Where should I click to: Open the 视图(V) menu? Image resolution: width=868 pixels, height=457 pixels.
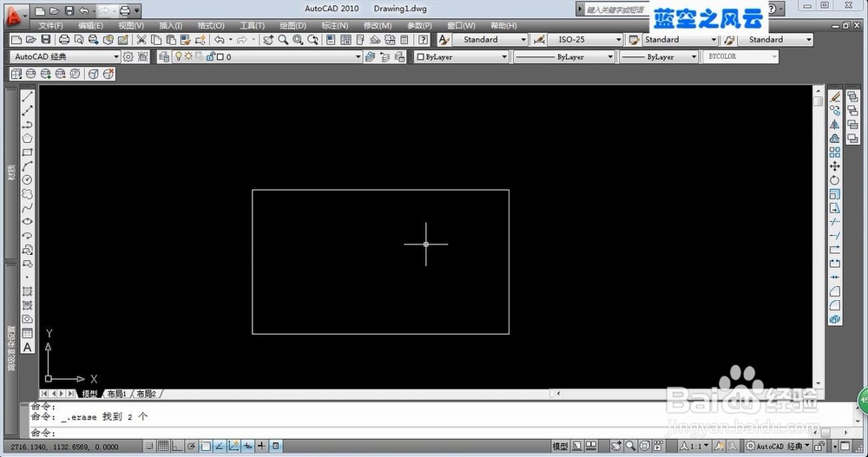tap(131, 25)
